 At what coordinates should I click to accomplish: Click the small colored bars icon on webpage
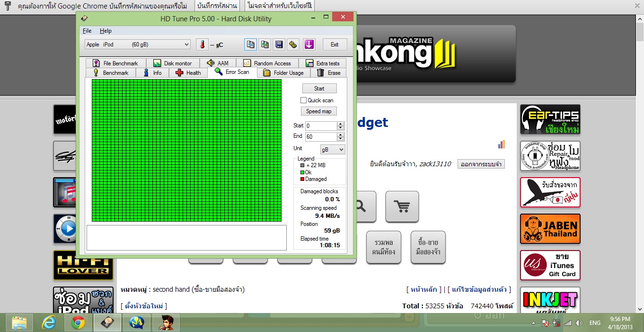[x=502, y=144]
